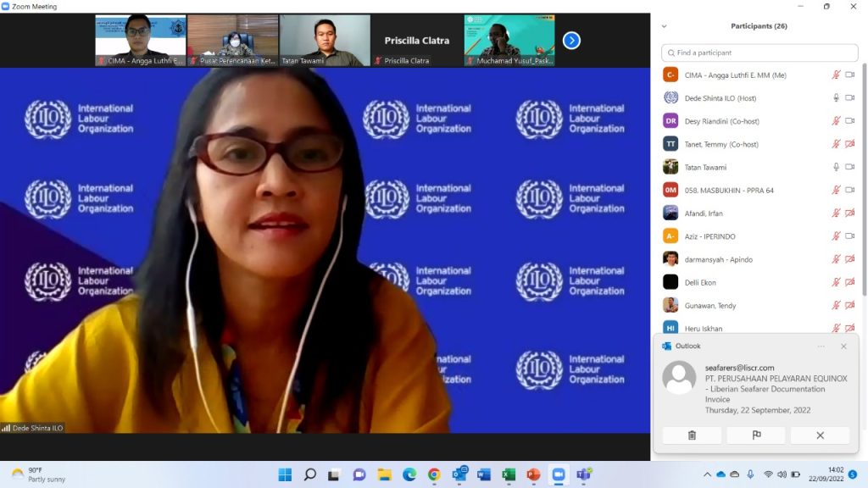Select participant Afandi, Irfan
Viewport: 868px width, 488px height.
click(x=759, y=213)
